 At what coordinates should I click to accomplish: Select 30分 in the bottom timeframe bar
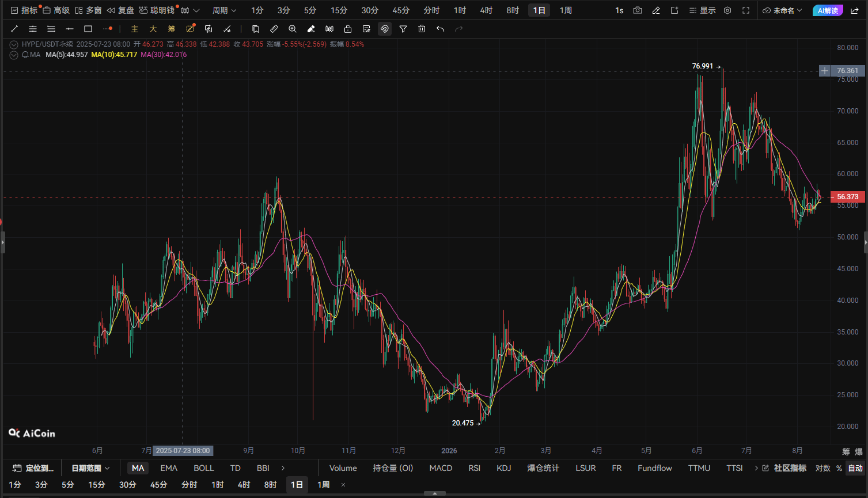coord(127,485)
